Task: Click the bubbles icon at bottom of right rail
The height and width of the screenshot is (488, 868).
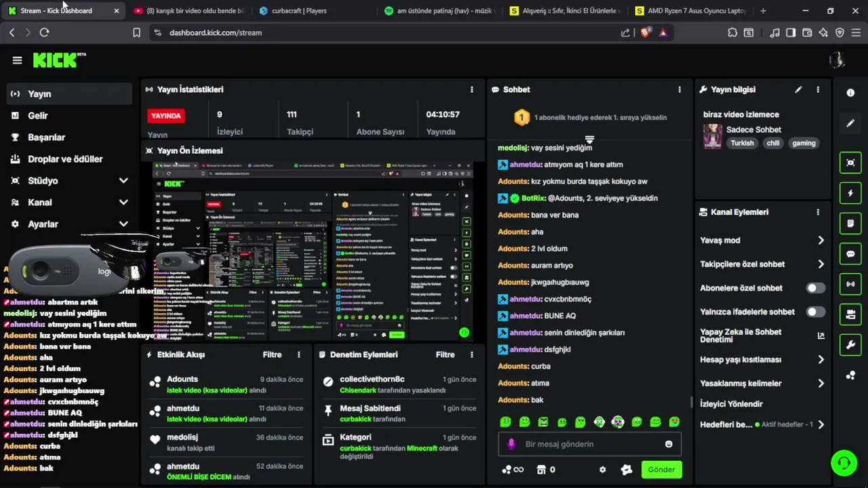Action: pos(850,375)
